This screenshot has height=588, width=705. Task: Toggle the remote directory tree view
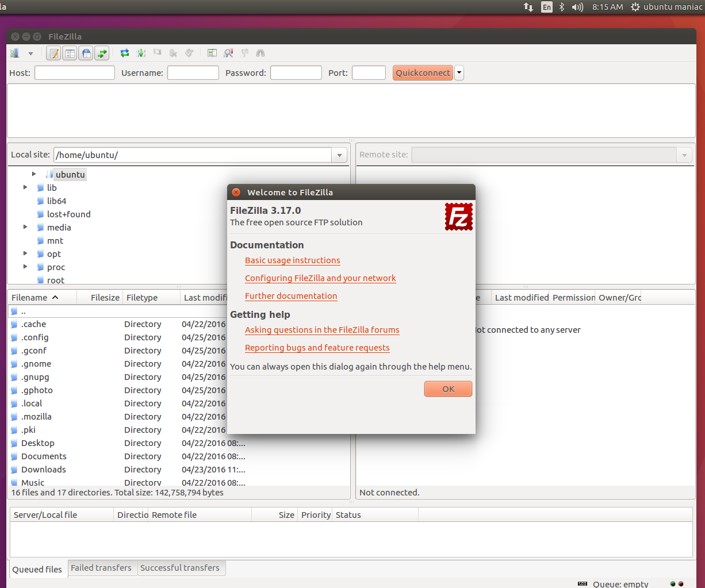click(86, 53)
